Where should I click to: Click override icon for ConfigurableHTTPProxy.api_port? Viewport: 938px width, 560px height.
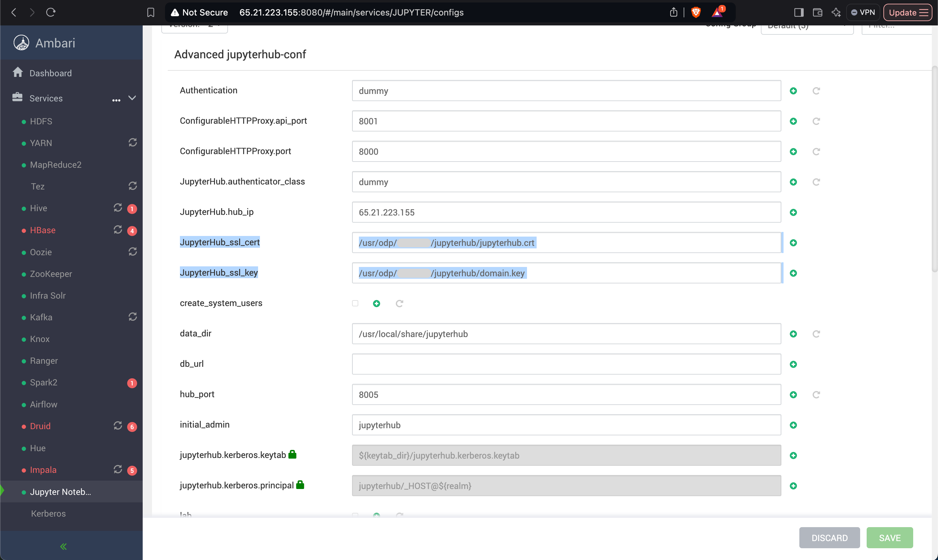tap(793, 121)
